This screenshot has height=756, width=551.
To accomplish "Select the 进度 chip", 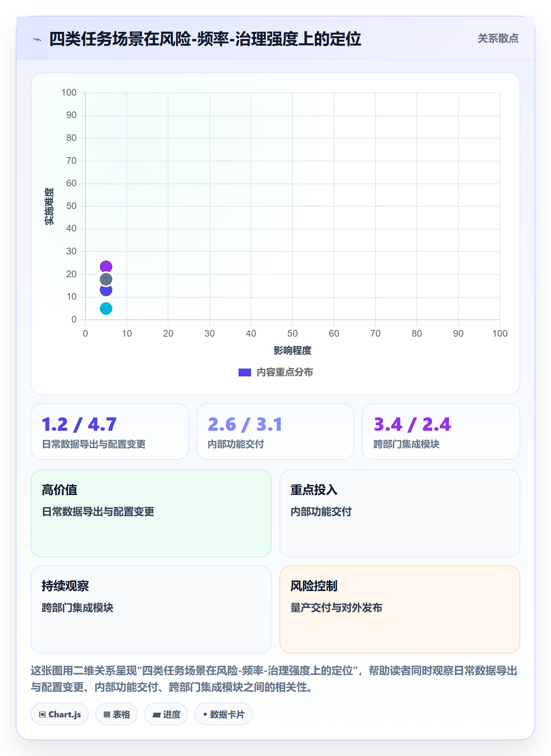I will (x=166, y=714).
